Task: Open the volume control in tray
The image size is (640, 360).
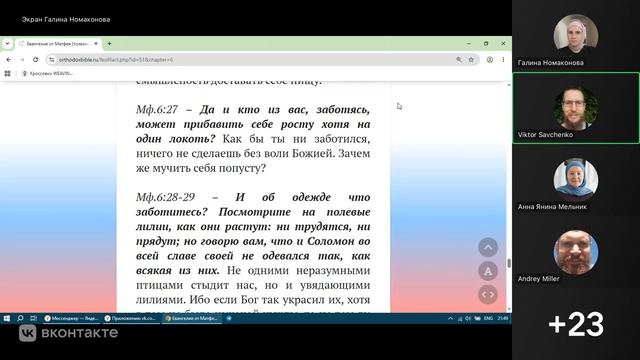Action: pyautogui.click(x=468, y=318)
